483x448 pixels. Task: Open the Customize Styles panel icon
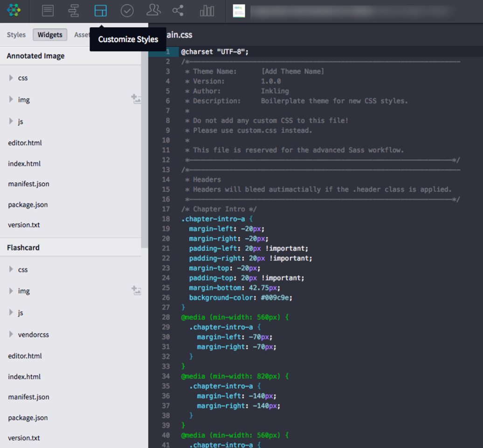click(x=101, y=10)
